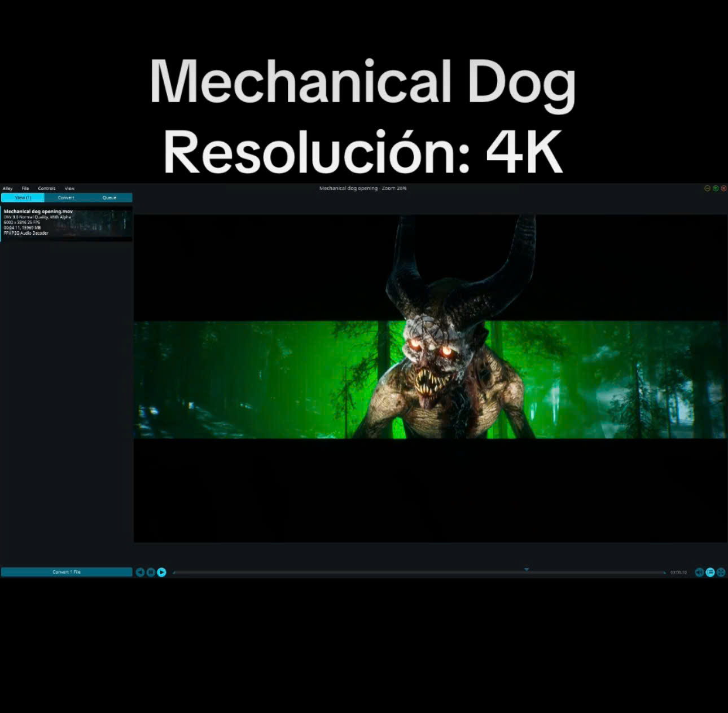
Task: Toggle the file list panel icon
Action: pos(710,572)
